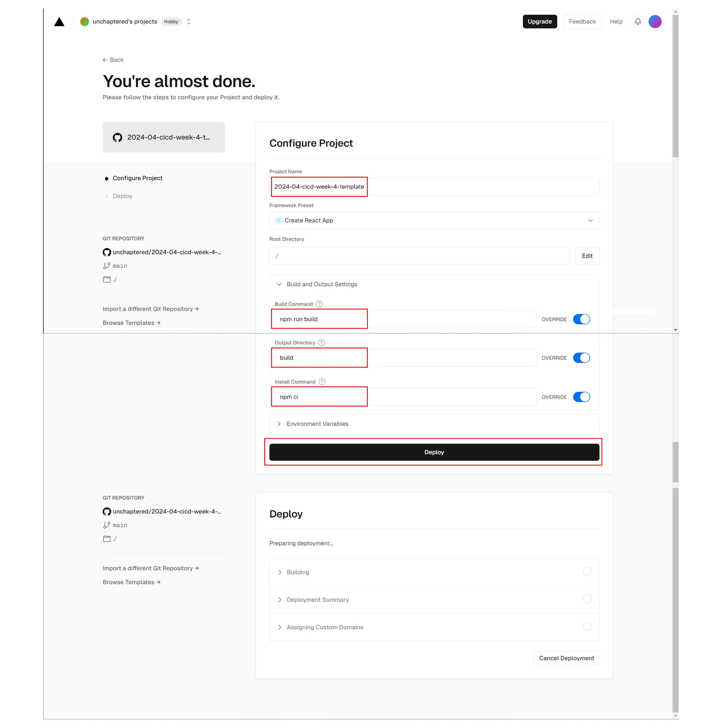Select Configure Project step in sidebar
Image resolution: width=722 pixels, height=728 pixels.
click(x=138, y=178)
